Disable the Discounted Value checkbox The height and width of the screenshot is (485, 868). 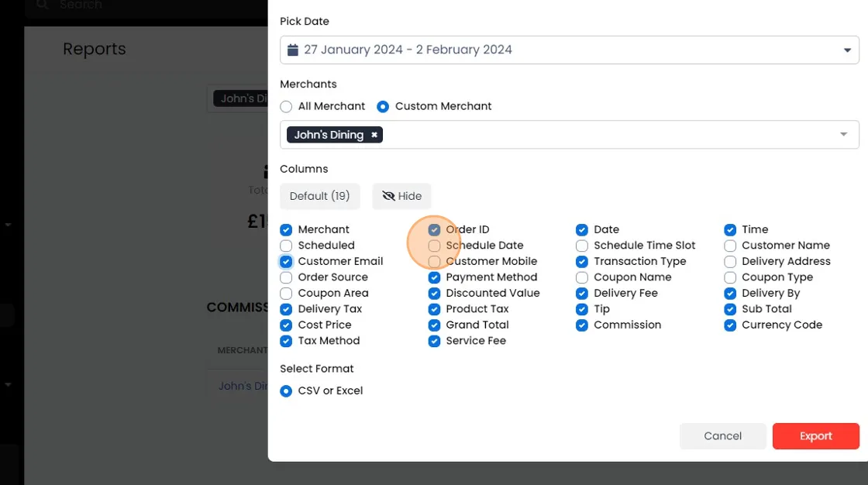coord(434,294)
